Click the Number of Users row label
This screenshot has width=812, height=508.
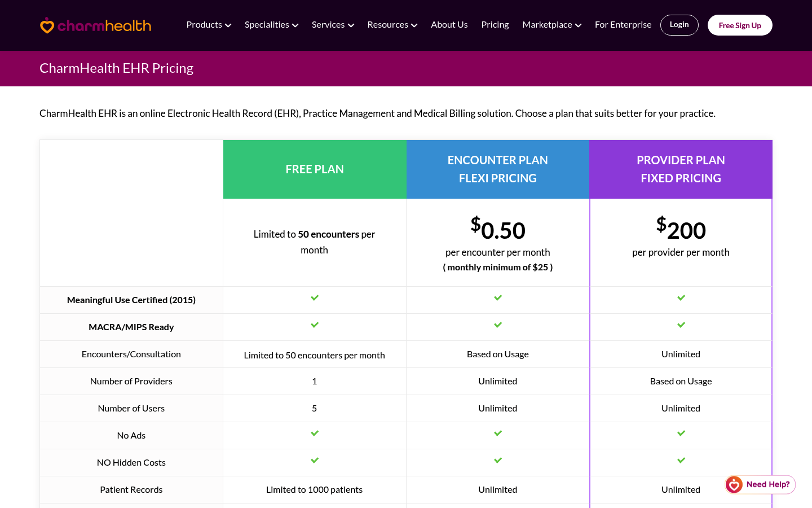coord(131,409)
